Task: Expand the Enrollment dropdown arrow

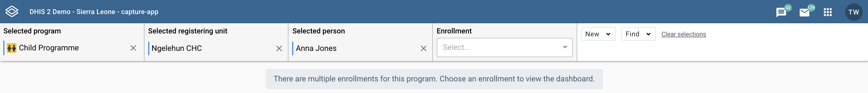Action: coord(565,47)
